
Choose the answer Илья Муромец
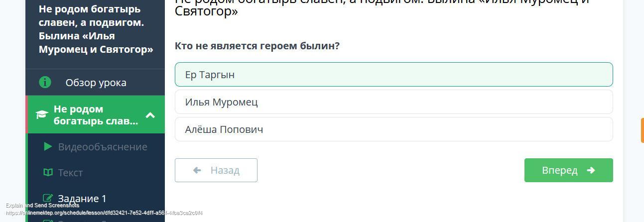tap(393, 102)
